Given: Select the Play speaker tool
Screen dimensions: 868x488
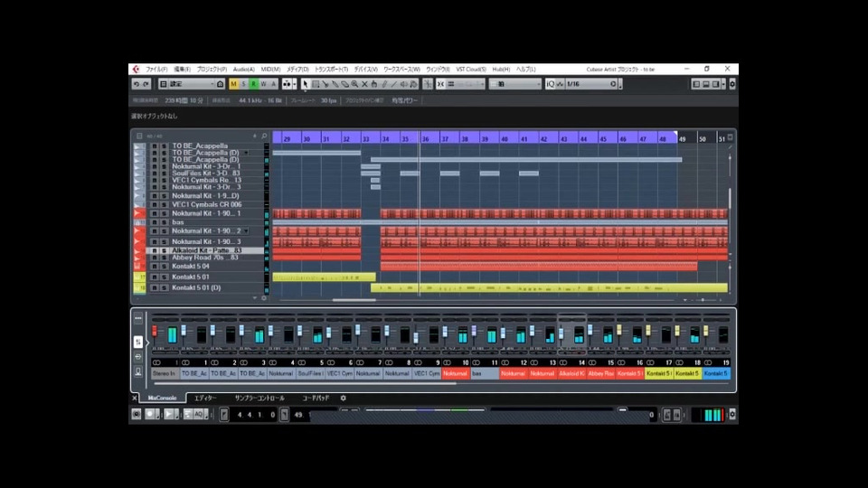Looking at the screenshot, I should tap(403, 84).
